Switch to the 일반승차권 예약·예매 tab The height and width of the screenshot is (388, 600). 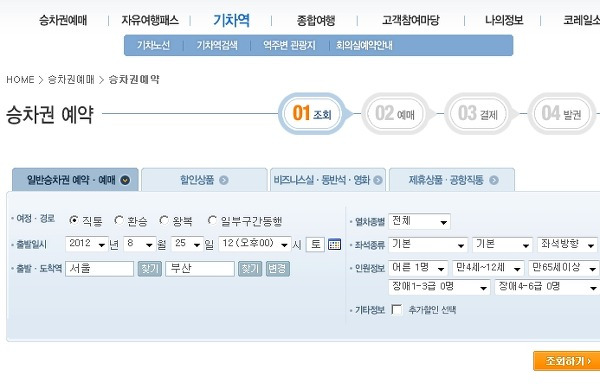[75, 179]
